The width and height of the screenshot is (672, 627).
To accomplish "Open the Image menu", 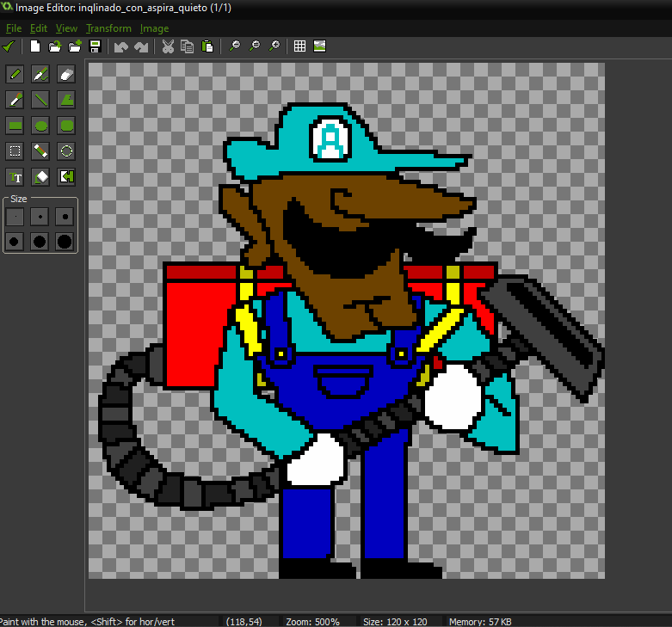I will click(x=154, y=28).
